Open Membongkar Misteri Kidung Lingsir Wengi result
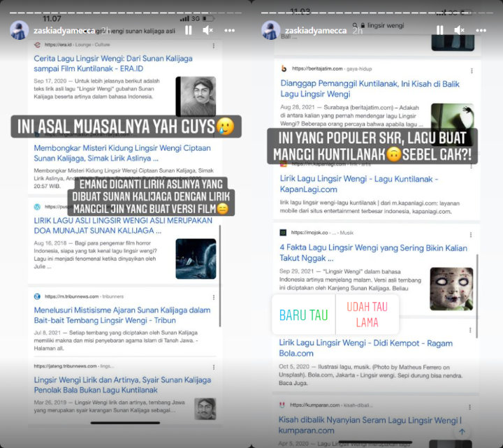The image size is (503, 448). [x=122, y=153]
